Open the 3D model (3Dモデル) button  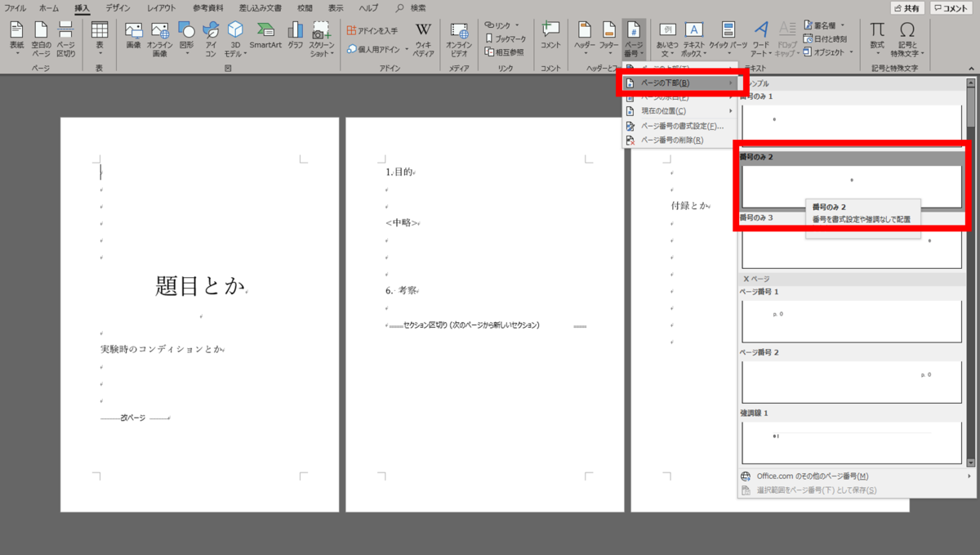click(x=235, y=38)
